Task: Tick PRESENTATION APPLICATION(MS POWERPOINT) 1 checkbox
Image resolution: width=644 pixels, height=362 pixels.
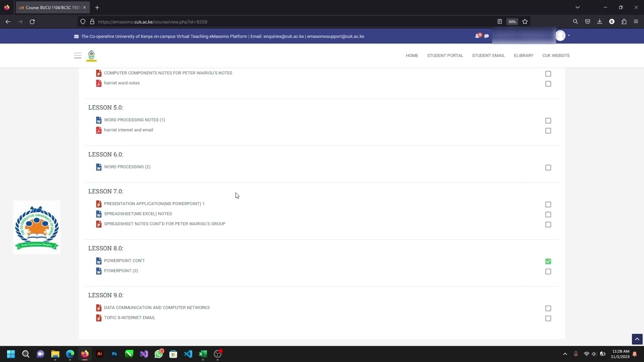Action: pos(548,205)
